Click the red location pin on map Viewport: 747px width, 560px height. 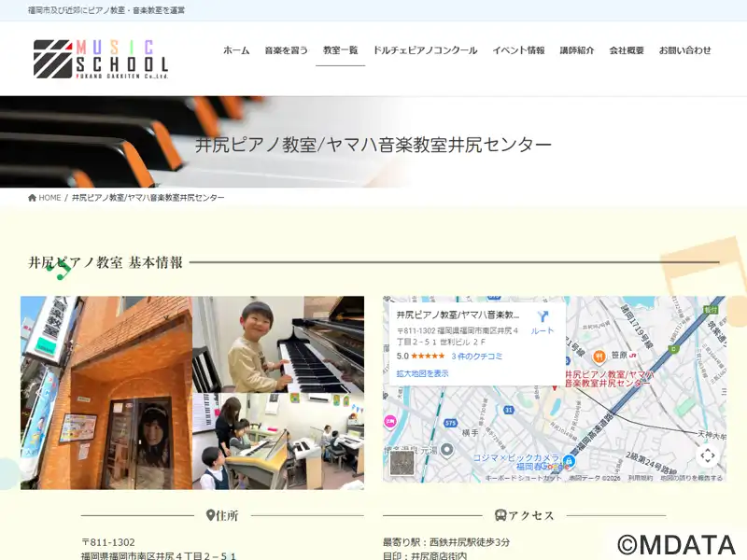554,385
